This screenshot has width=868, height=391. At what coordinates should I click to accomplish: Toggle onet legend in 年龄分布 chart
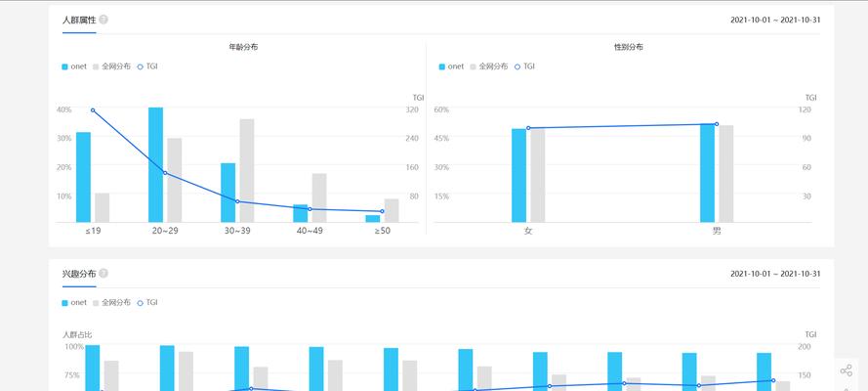coord(74,66)
